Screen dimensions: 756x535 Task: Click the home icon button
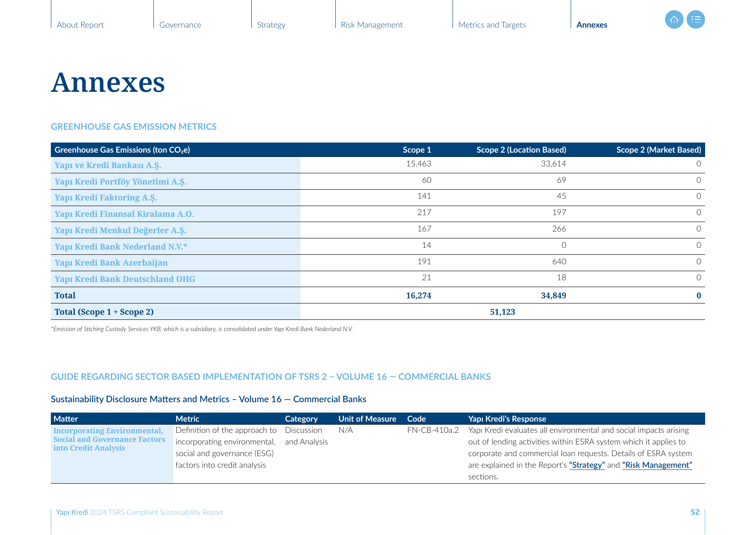point(674,19)
